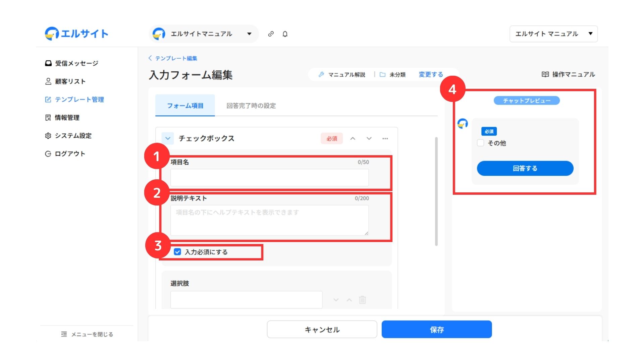Image resolution: width=644 pixels, height=362 pixels.
Task: Open the エルサイトマニュアル account dropdown
Action: pyautogui.click(x=203, y=34)
